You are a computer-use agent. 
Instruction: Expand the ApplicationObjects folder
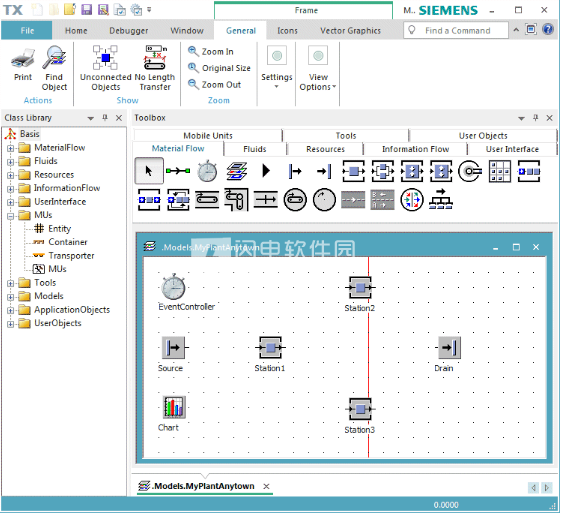pos(10,311)
